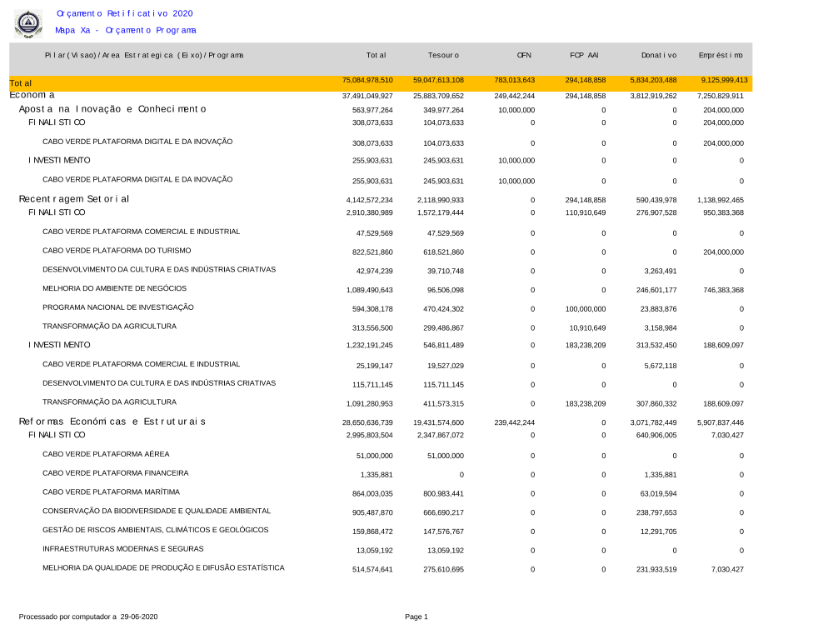Click the Recentragem Setorial row

tap(74, 199)
